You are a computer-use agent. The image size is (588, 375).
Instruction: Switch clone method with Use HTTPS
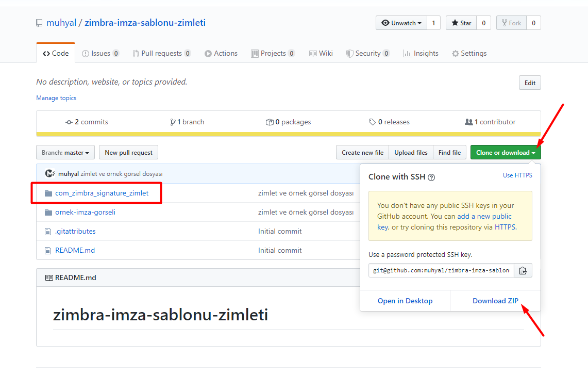517,175
